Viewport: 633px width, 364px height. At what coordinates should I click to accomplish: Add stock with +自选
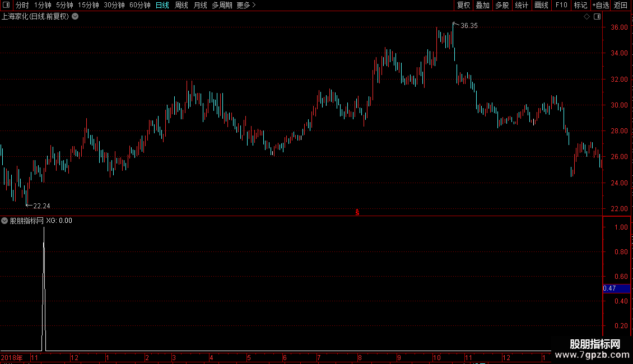601,5
